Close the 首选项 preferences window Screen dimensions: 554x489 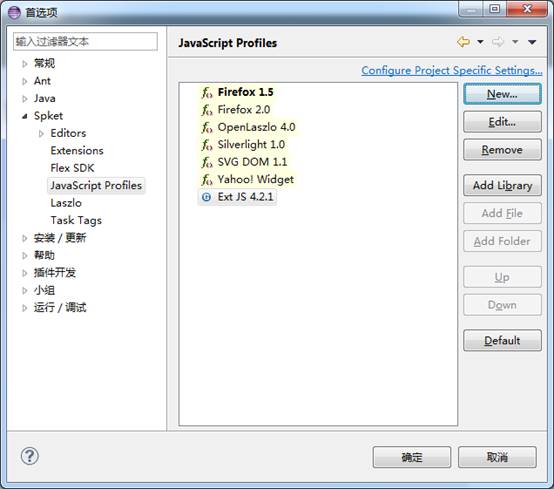point(527,8)
